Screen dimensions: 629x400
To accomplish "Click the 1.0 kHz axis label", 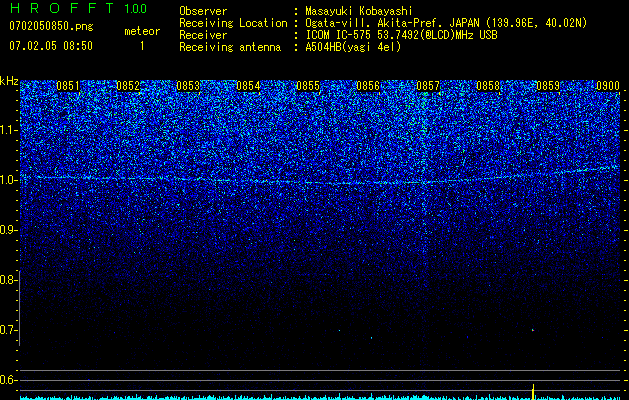I will [x=9, y=180].
